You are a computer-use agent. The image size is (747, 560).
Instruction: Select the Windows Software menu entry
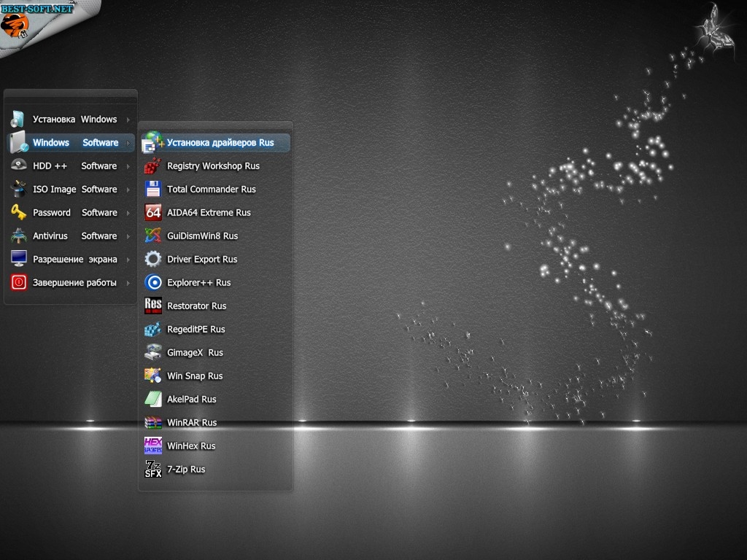pos(71,142)
